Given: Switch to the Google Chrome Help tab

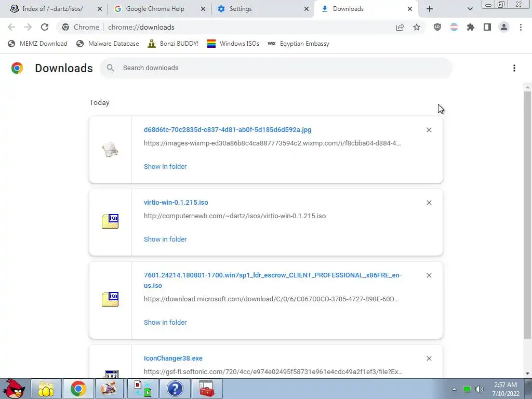Looking at the screenshot, I should tap(155, 9).
